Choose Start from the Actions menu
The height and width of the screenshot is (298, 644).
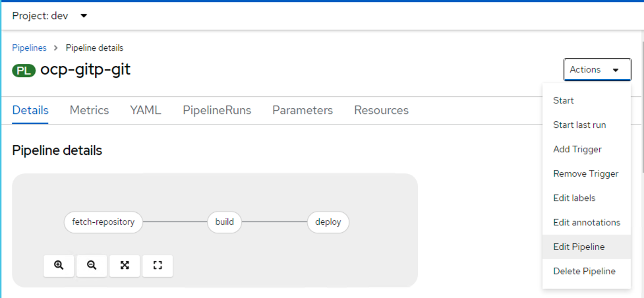click(x=564, y=101)
